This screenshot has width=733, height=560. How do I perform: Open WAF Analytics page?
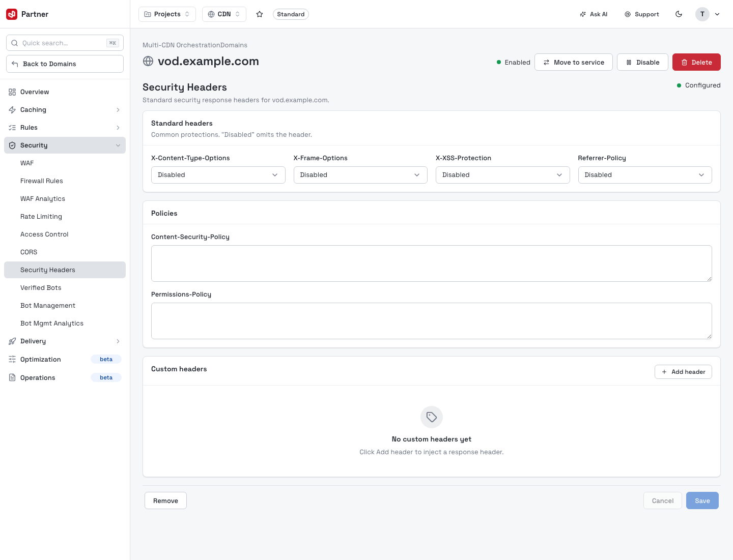pos(65,199)
